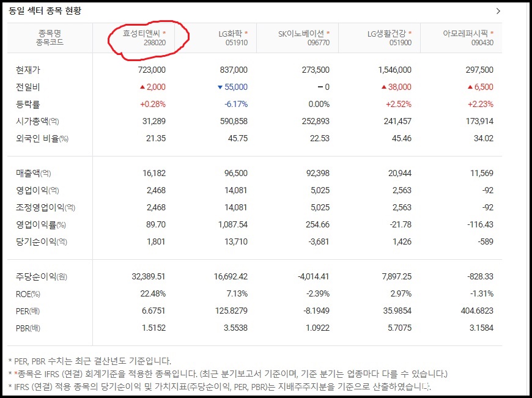
Task: Select the 전일비 row label
Action: (28, 87)
